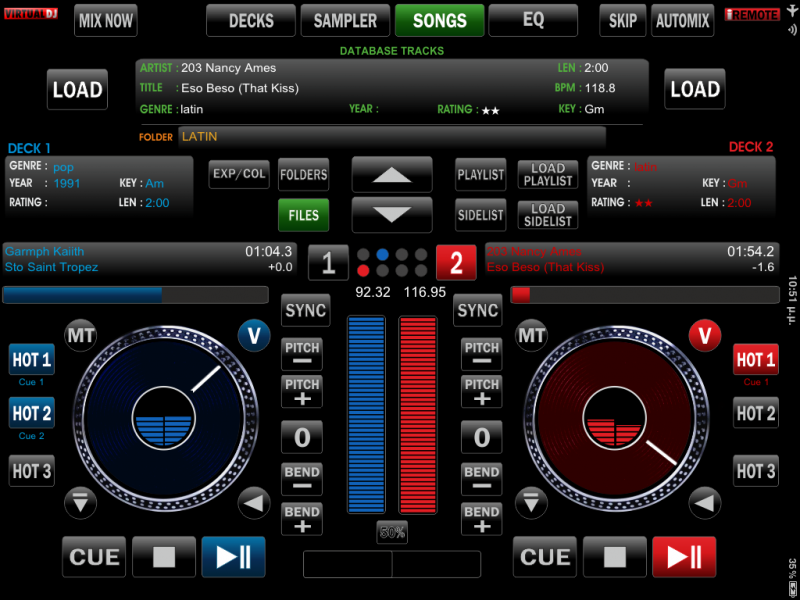
Task: Trigger HOT 3 cue on Deck 2
Action: 756,471
